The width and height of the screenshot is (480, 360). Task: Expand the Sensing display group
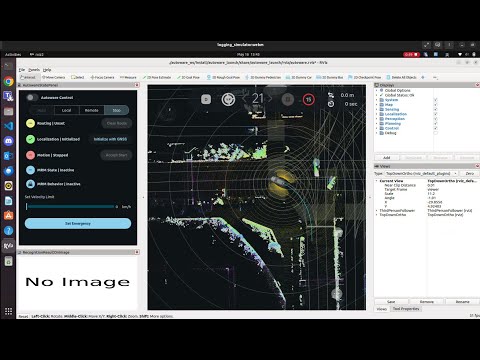pyautogui.click(x=377, y=109)
